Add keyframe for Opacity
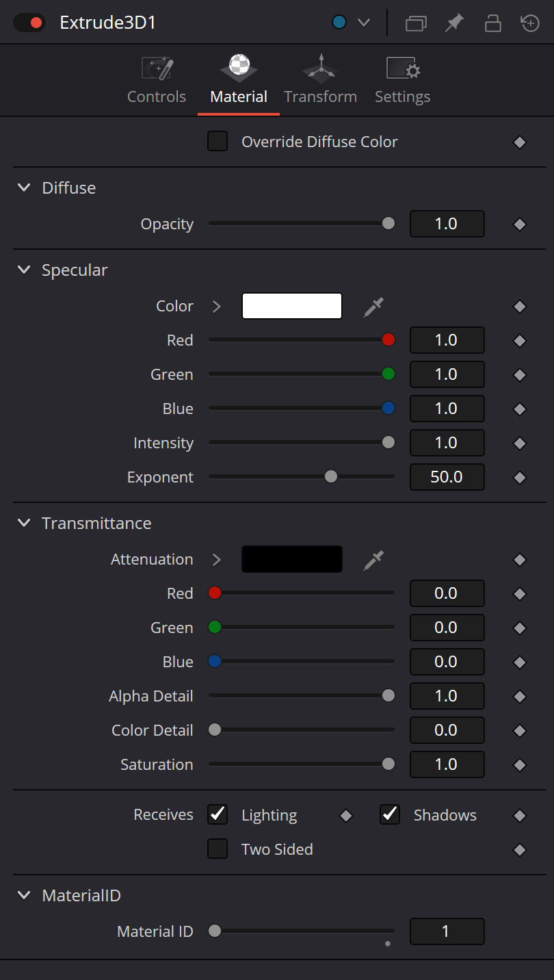 pos(520,224)
